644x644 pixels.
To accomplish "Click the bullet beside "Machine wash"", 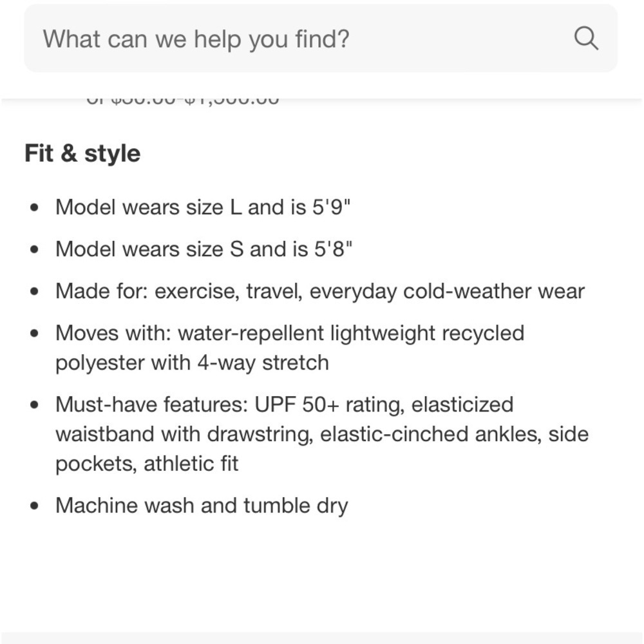I will pyautogui.click(x=35, y=506).
